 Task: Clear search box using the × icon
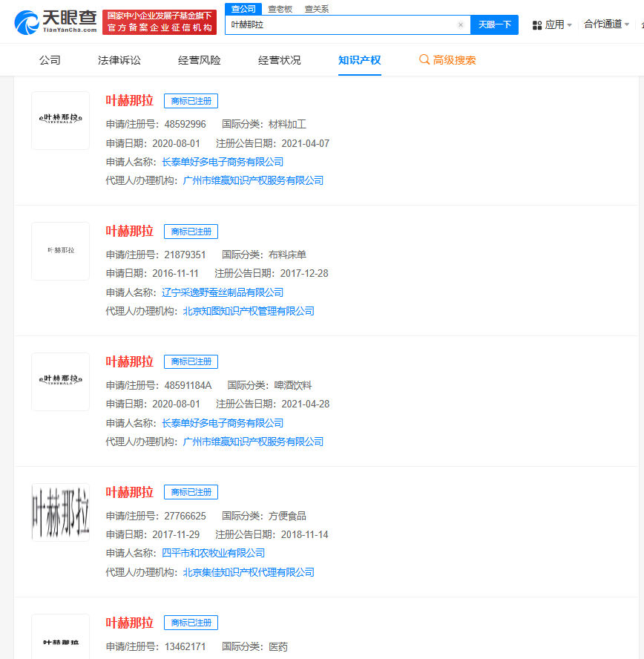coord(460,24)
